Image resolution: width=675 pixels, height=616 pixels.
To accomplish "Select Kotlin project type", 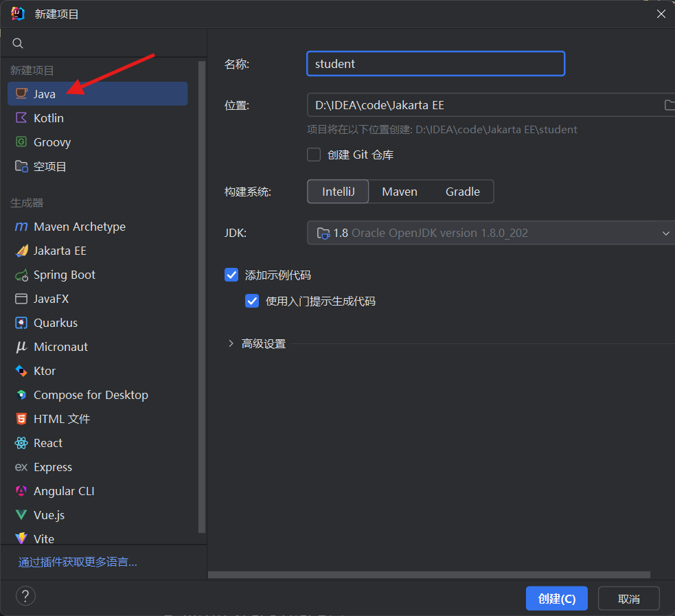I will point(98,117).
